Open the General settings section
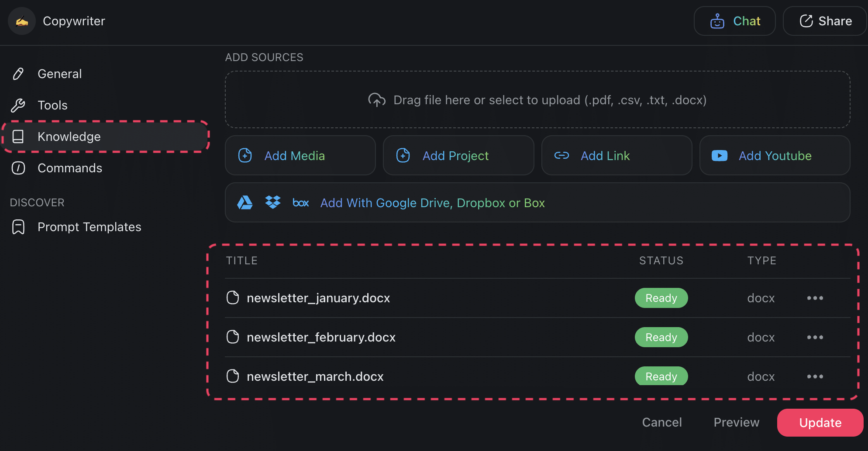This screenshot has width=868, height=451. 59,74
